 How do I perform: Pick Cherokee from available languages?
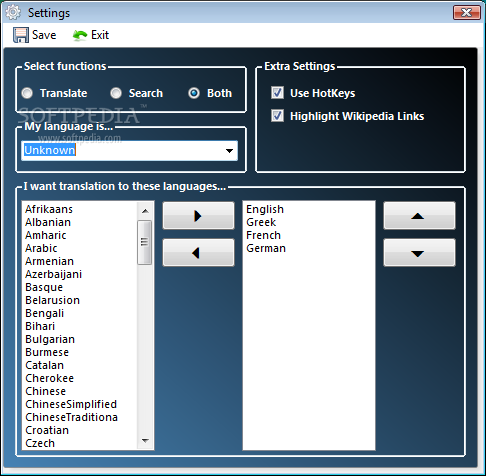49,378
